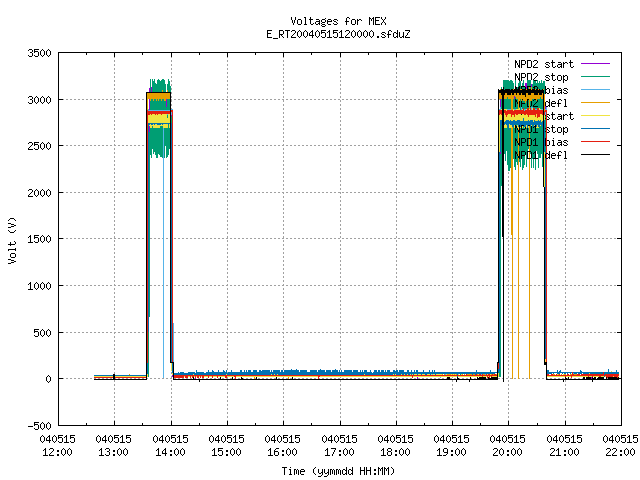Click the dark blue line sample for NPD1 stop
The height and width of the screenshot is (480, 640).
click(x=595, y=129)
